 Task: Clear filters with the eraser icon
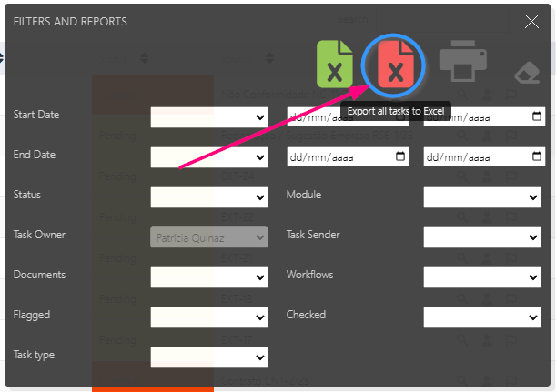[x=527, y=73]
